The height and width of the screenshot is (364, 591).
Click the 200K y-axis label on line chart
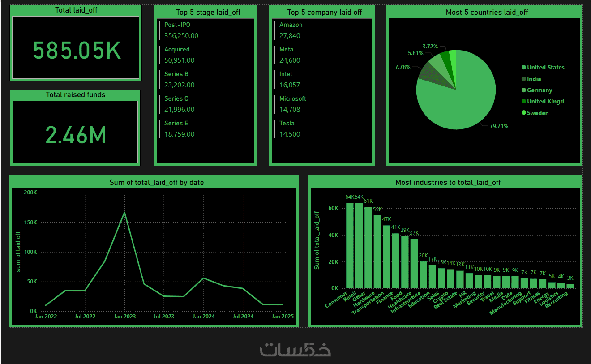(x=30, y=193)
